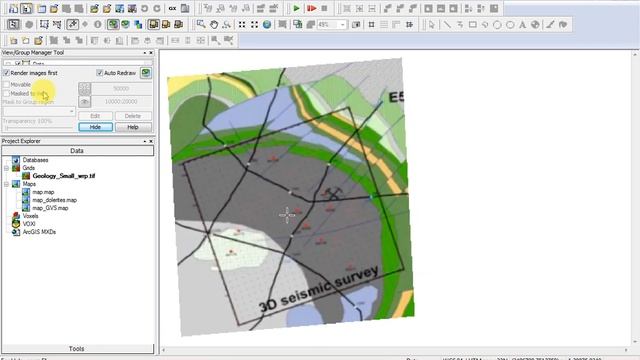Toggle the Masked to checkbox
Screen dimensions: 640x360
click(6, 93)
